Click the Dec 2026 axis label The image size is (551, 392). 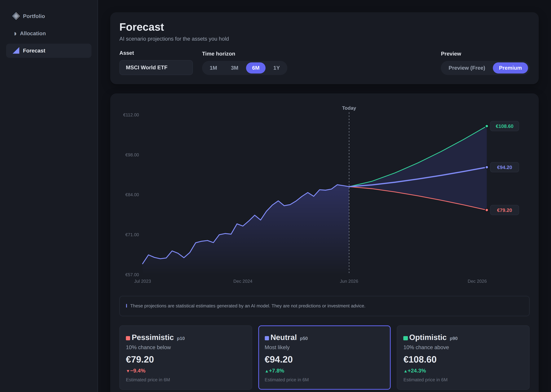click(x=477, y=281)
